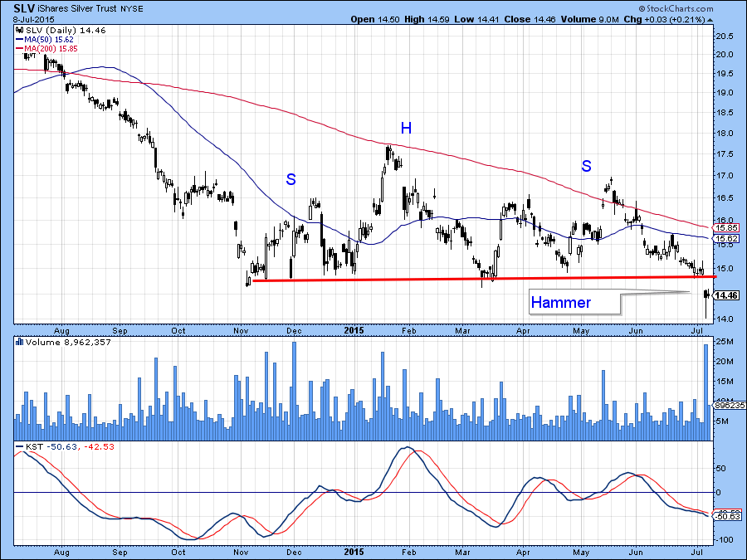This screenshot has height=560, width=747.
Task: Click the July hammer candlestick below the neckline
Action: (x=706, y=304)
